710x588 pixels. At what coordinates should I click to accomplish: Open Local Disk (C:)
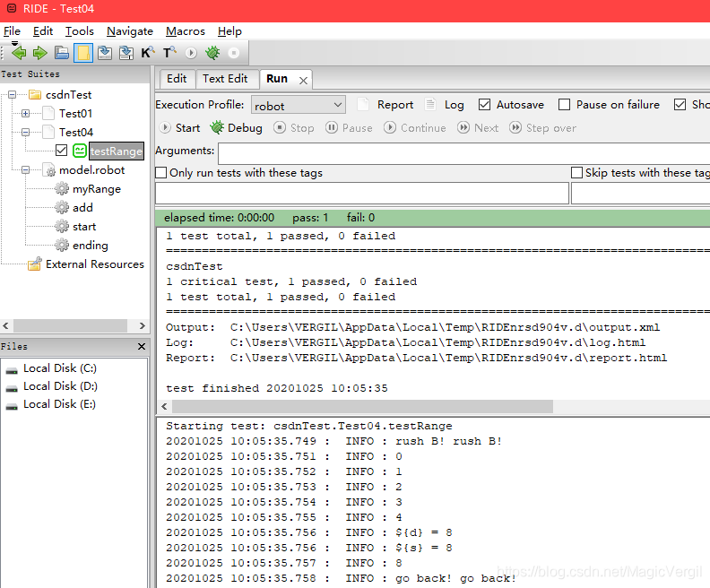point(60,368)
